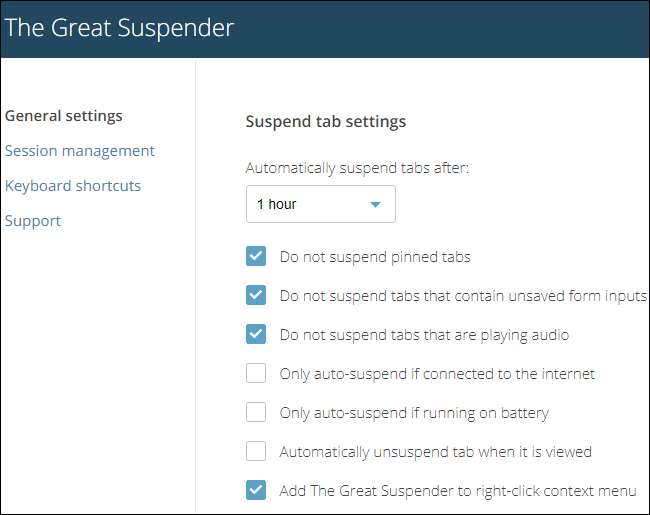Open the 1 hour suspend time dropdown
Image resolution: width=650 pixels, height=515 pixels.
[320, 204]
